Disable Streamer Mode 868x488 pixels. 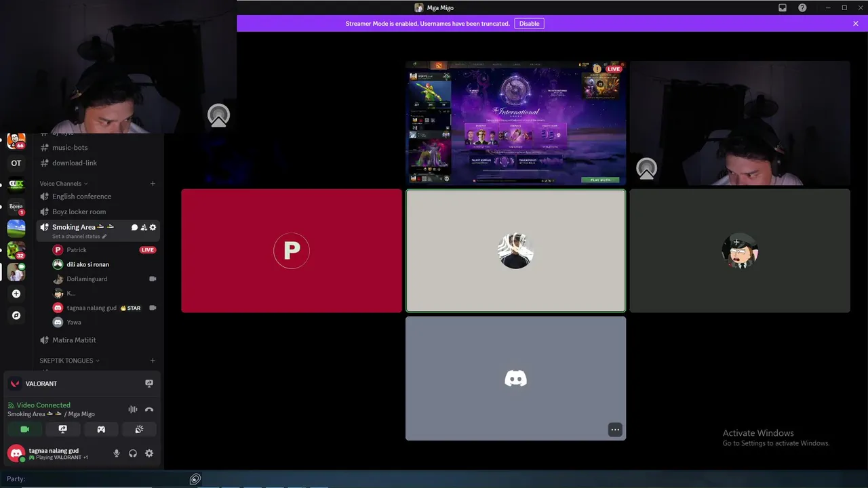(530, 24)
